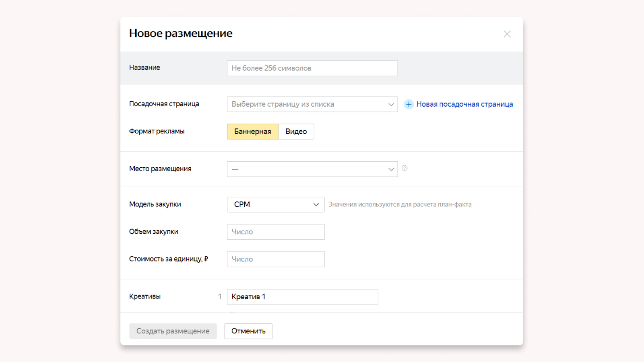Select Баннерная ad format
The image size is (644, 362).
(253, 132)
